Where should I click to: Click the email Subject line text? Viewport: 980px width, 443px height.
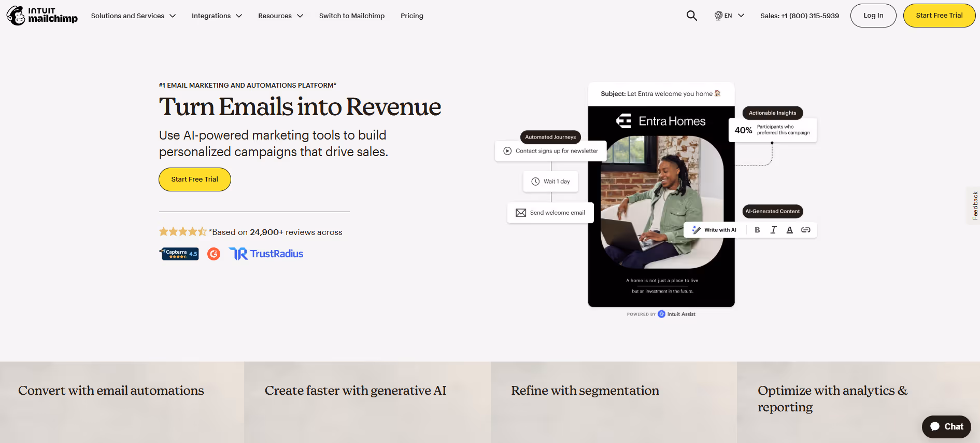click(x=661, y=94)
